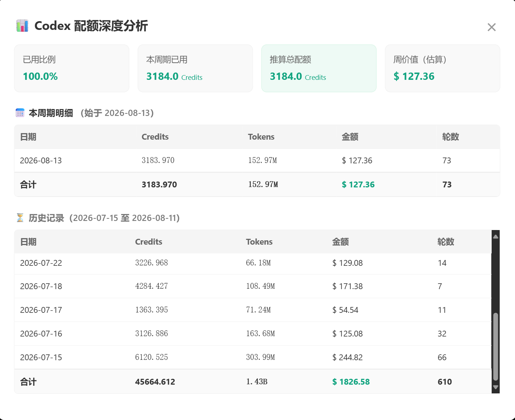Click the Credits header in current cycle table
This screenshot has height=420, width=515.
pyautogui.click(x=155, y=137)
